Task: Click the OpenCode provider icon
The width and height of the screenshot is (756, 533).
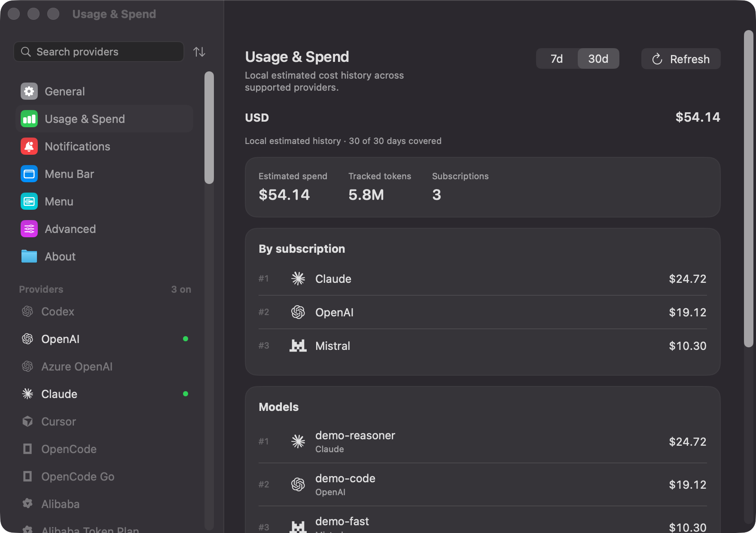Action: [x=27, y=449]
